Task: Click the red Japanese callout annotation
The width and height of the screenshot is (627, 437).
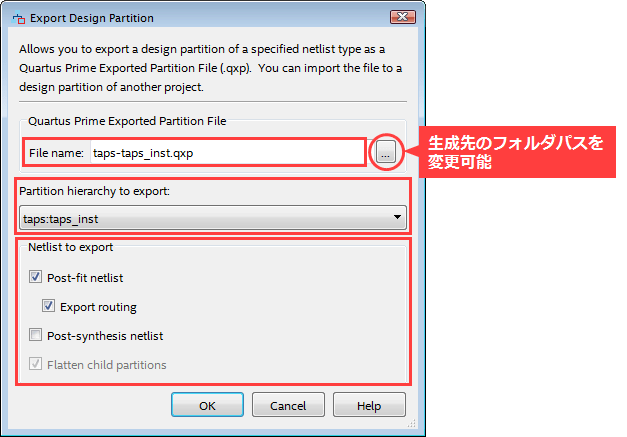Action: pyautogui.click(x=515, y=152)
